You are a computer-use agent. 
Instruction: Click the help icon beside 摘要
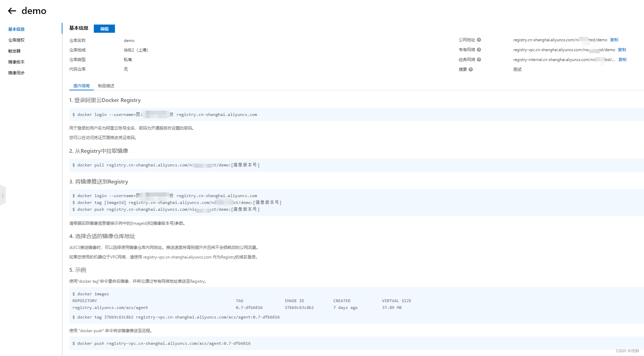[x=471, y=70]
